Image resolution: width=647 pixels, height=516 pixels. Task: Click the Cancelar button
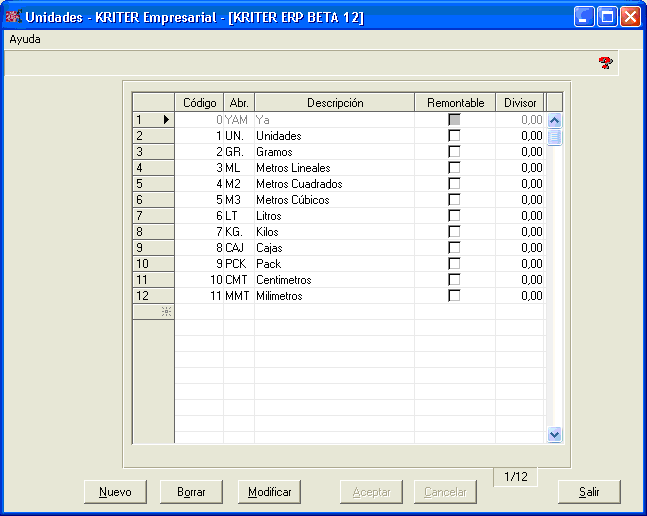445,492
